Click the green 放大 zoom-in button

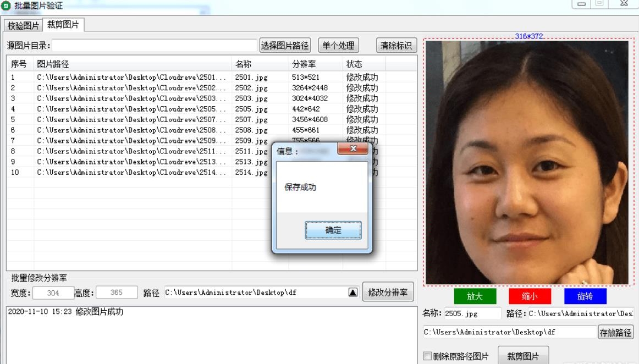[475, 296]
